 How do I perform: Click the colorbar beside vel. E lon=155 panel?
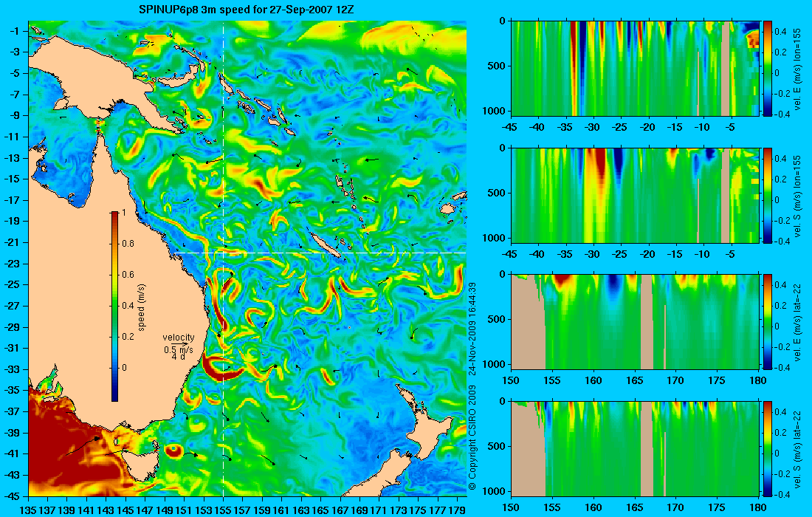tap(767, 69)
